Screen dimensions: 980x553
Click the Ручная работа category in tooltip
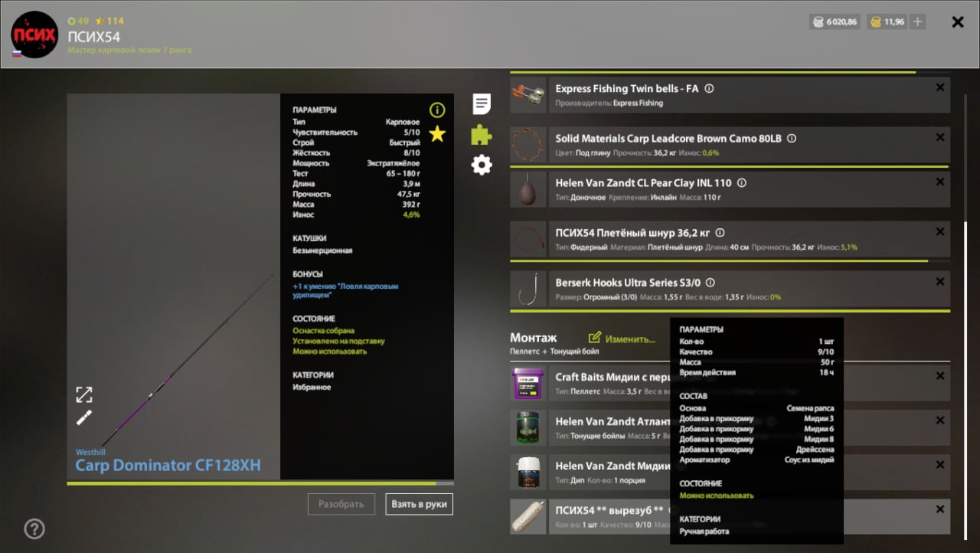click(x=704, y=531)
